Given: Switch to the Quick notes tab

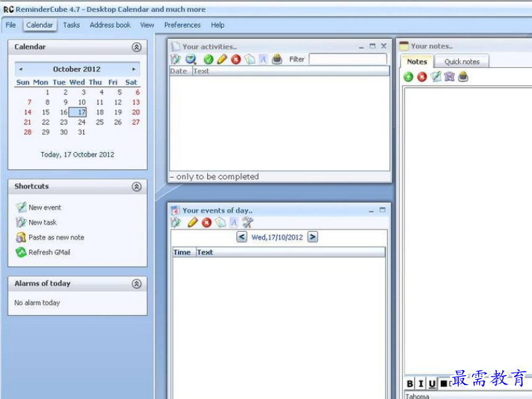Looking at the screenshot, I should pyautogui.click(x=462, y=62).
